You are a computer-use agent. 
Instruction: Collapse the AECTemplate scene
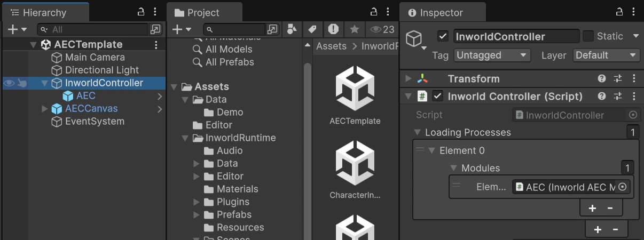point(33,45)
